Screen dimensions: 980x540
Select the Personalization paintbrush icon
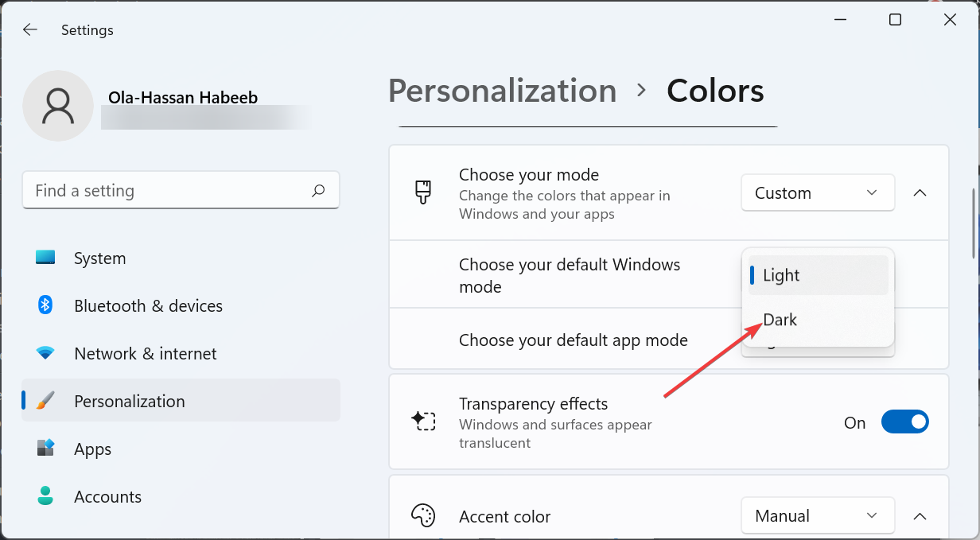click(45, 401)
